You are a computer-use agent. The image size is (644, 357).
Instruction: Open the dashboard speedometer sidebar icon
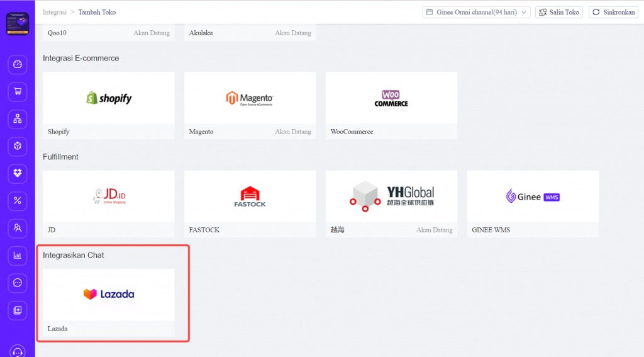point(17,65)
